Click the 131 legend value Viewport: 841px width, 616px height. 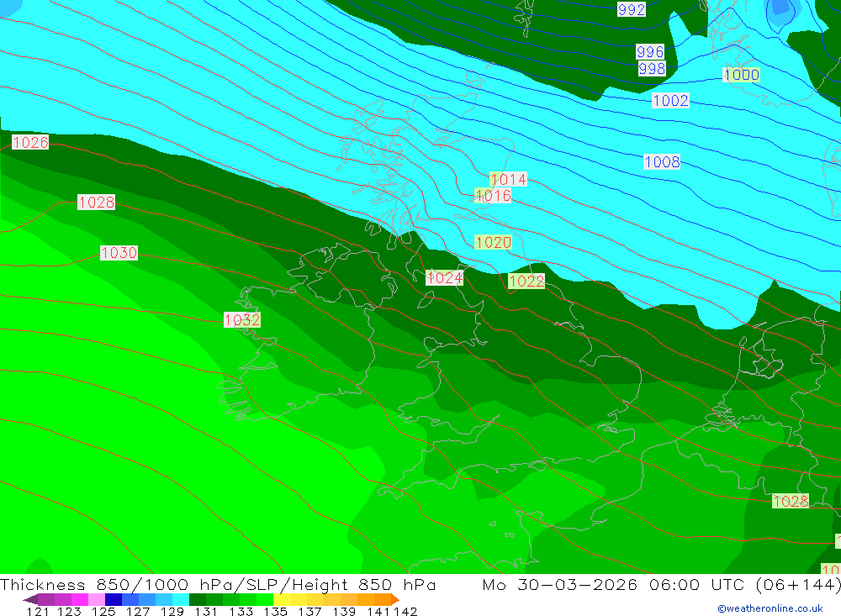[207, 612]
